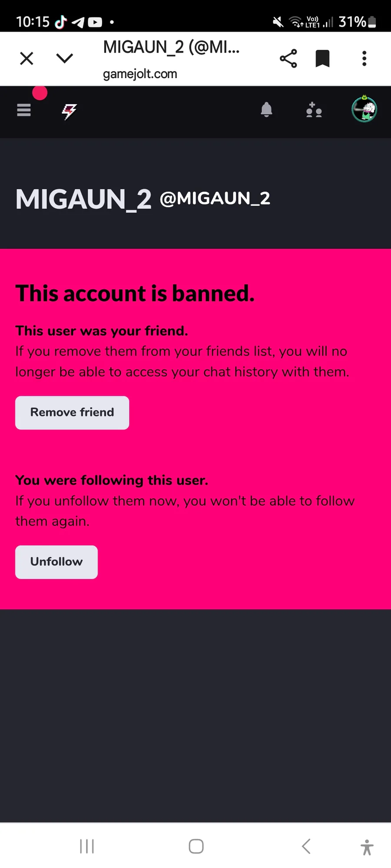Open the notifications bell

pyautogui.click(x=266, y=110)
